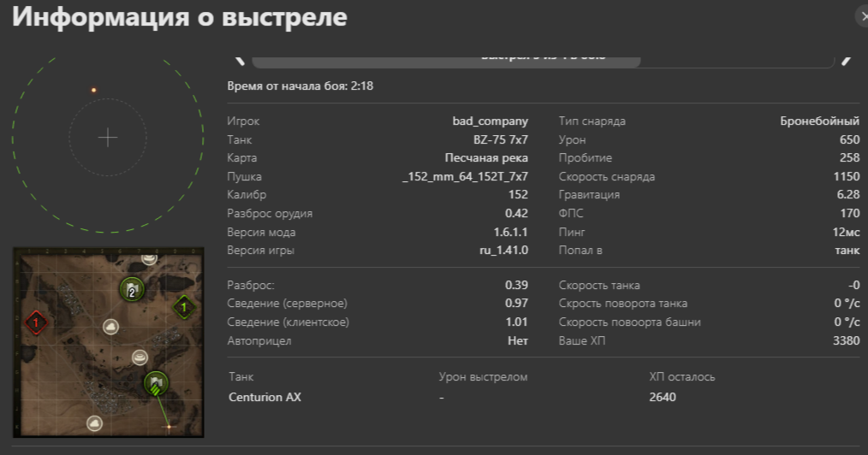The height and width of the screenshot is (455, 868).
Task: Click the map name Песчаная река
Action: (486, 158)
